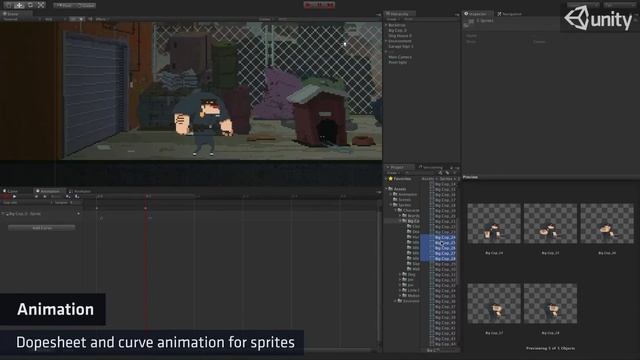Viewport: 640px width, 360px height.
Task: Click the Big Cop_26 preview thumbnail
Action: 607,224
